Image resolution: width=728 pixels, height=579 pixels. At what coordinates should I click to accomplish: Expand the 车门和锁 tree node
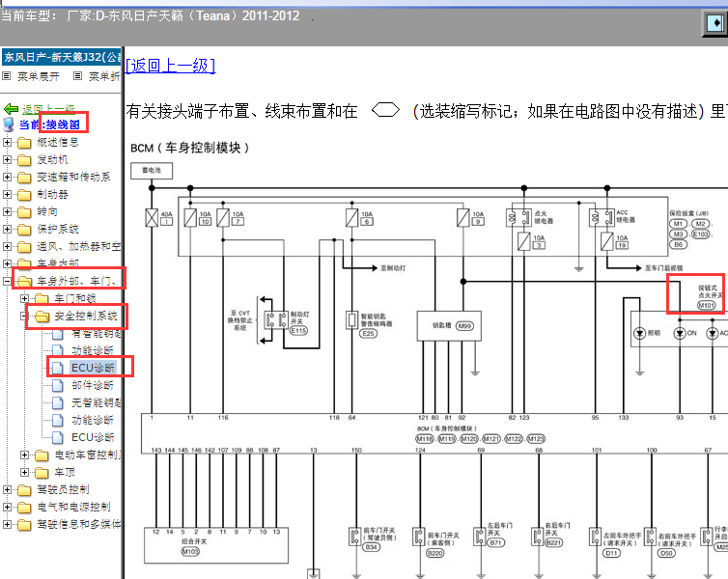(x=24, y=298)
